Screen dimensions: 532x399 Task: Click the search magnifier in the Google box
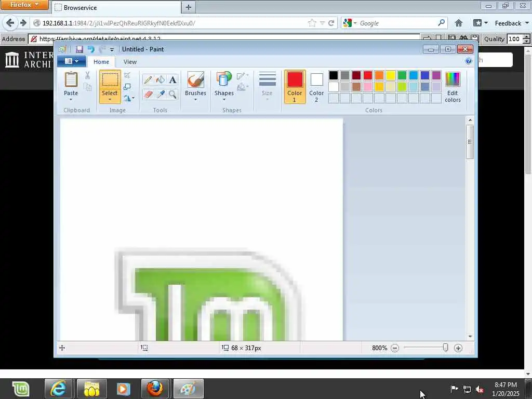click(x=441, y=23)
